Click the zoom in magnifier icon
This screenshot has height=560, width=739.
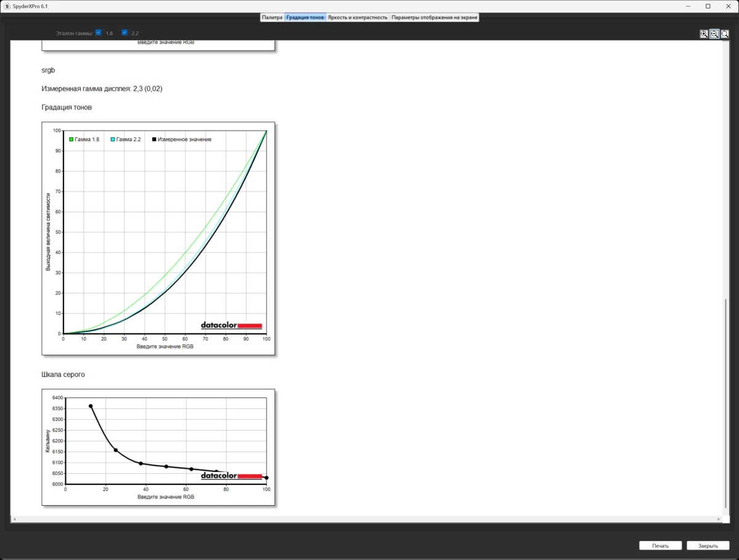(704, 34)
